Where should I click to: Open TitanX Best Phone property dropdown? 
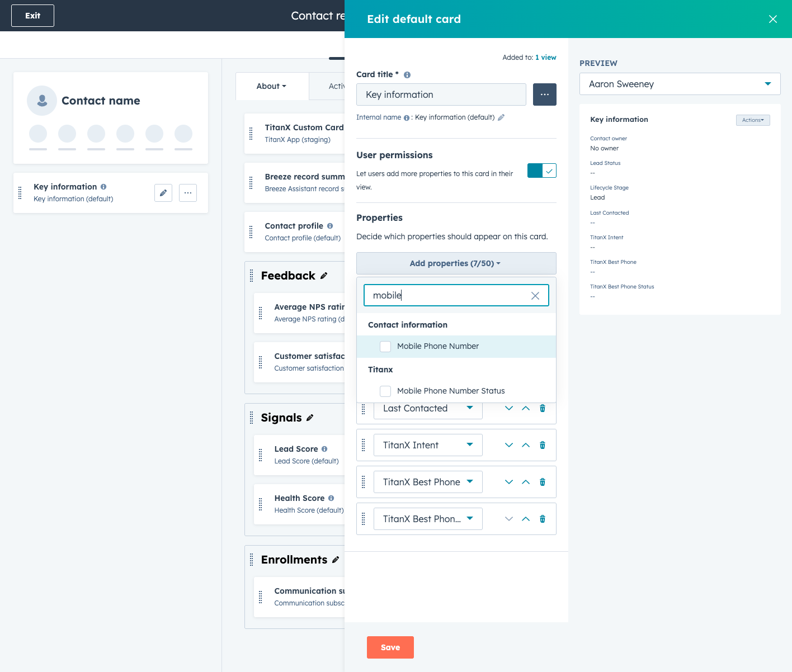pyautogui.click(x=428, y=482)
